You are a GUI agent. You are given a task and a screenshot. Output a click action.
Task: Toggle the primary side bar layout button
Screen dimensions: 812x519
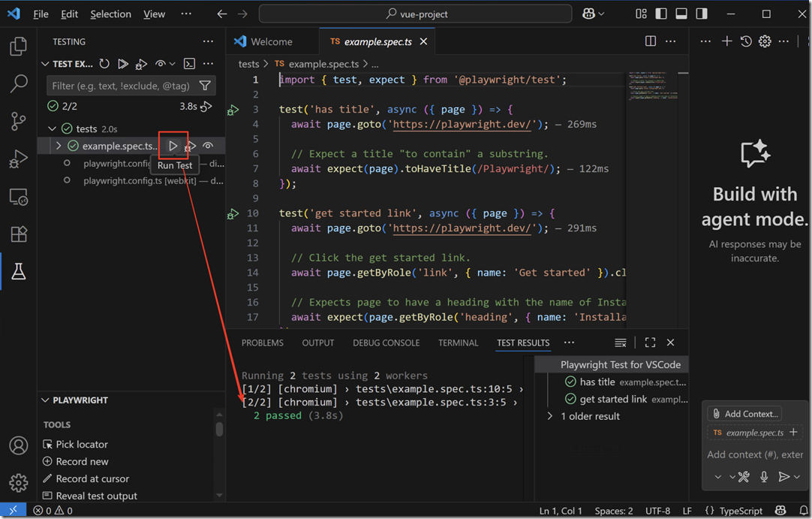(661, 14)
